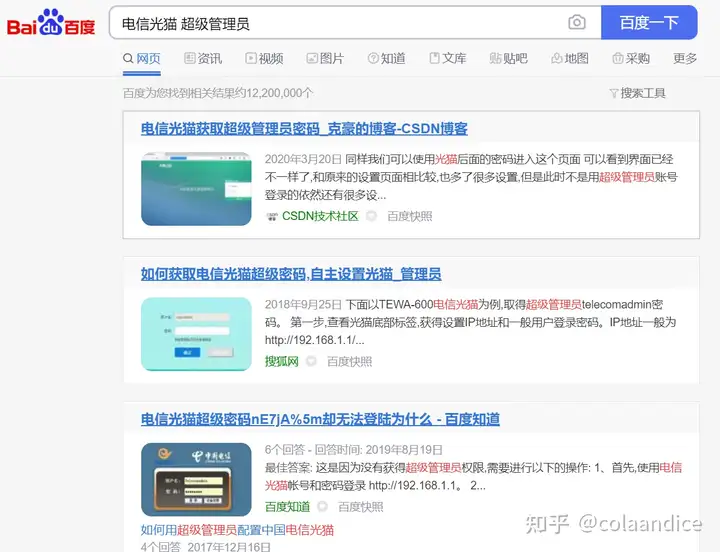The height and width of the screenshot is (552, 720).
Task: Click the CSDN source logo icon
Action: tap(272, 217)
